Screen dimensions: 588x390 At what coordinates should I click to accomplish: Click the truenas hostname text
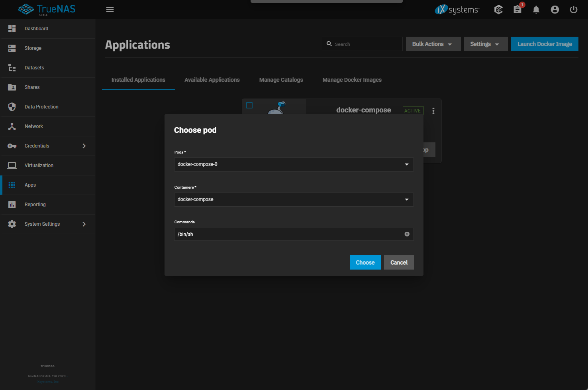[47, 366]
